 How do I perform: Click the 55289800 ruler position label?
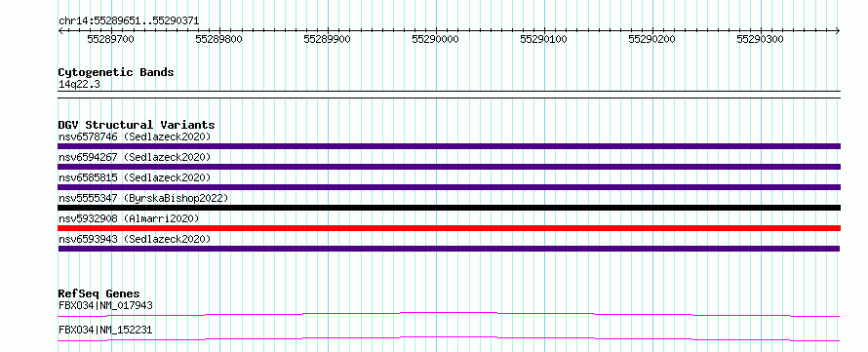coord(219,40)
